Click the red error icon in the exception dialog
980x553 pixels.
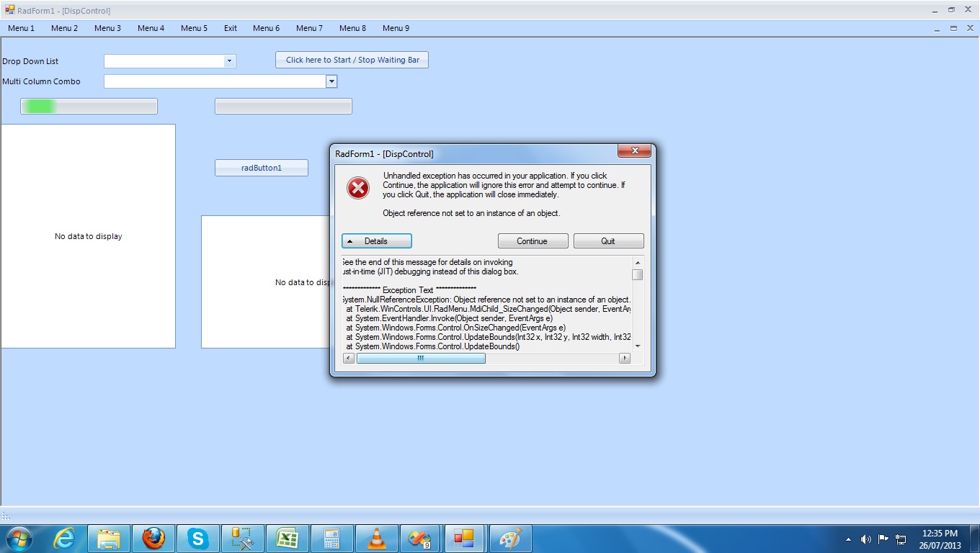[x=358, y=188]
